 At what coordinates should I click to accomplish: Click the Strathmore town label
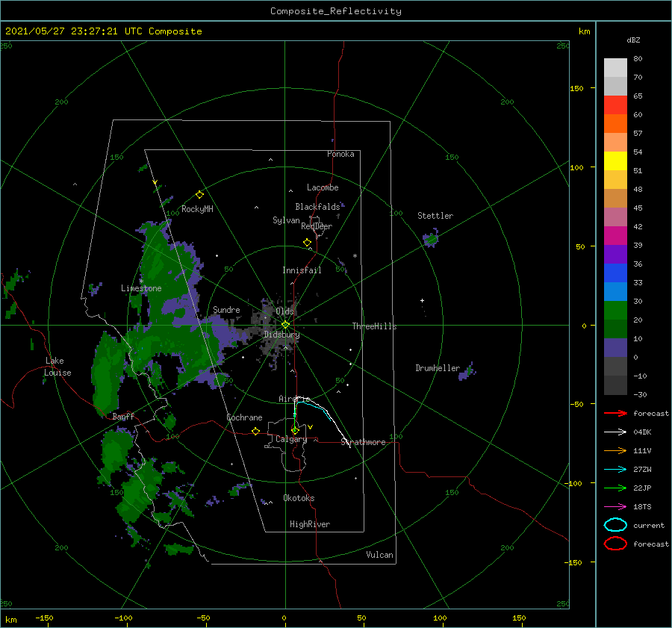363,442
